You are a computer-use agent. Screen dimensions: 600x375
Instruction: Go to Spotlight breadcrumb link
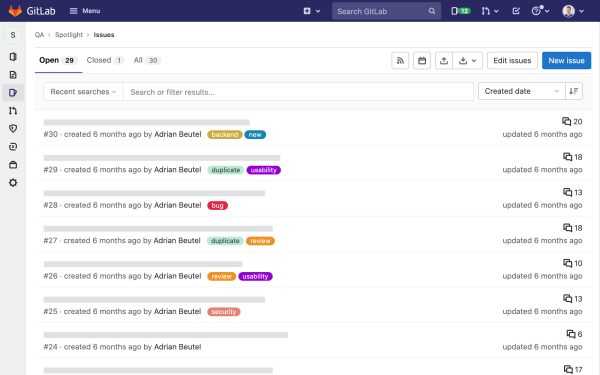pyautogui.click(x=68, y=35)
